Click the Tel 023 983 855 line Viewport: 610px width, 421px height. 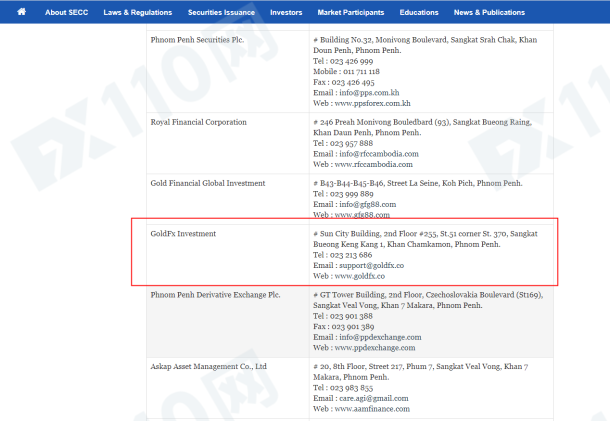pyautogui.click(x=343, y=388)
